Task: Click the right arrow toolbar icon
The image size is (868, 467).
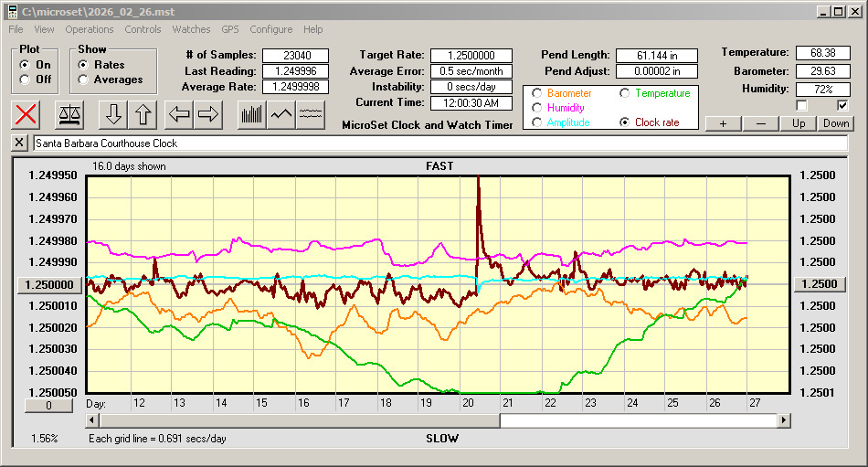Action: (208, 114)
